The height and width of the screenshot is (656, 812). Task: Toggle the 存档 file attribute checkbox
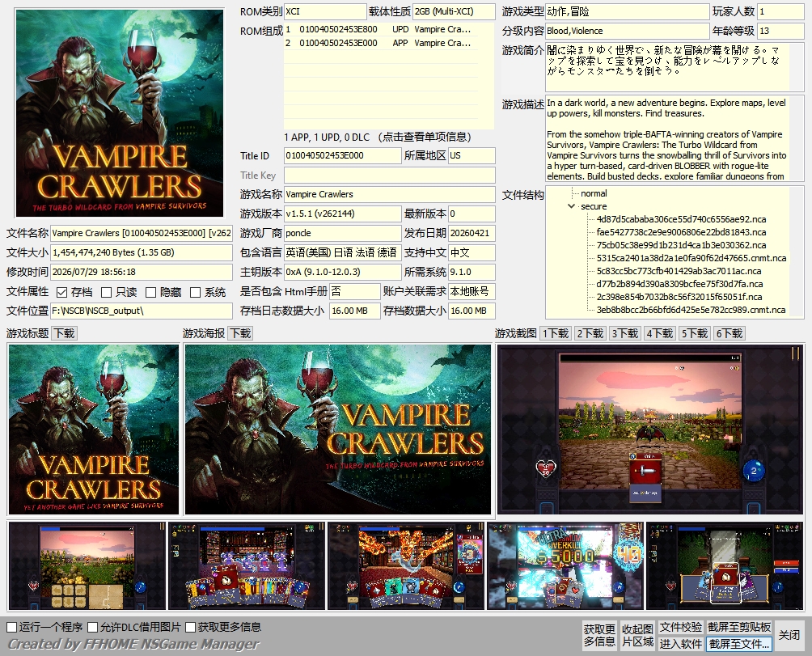click(61, 292)
